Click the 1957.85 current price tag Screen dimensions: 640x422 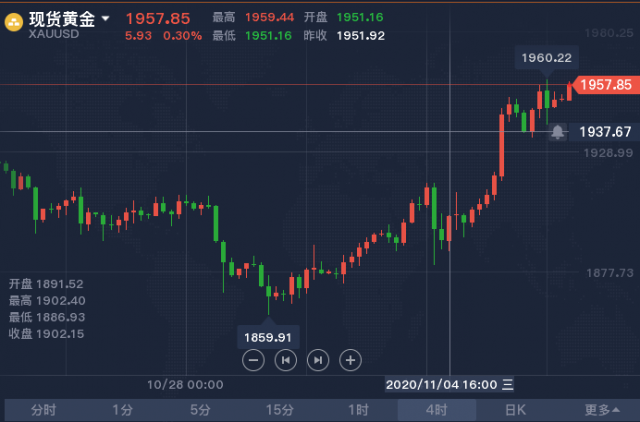pos(606,85)
